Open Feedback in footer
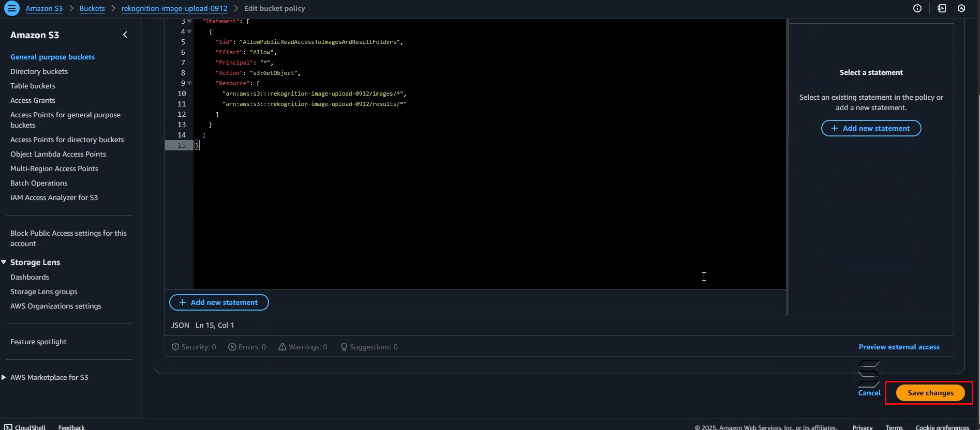 71,427
